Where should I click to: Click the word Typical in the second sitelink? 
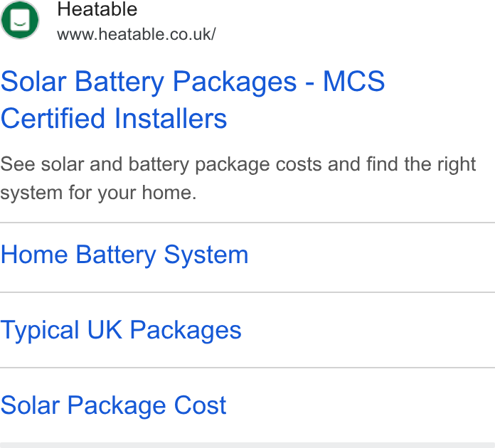tap(40, 331)
